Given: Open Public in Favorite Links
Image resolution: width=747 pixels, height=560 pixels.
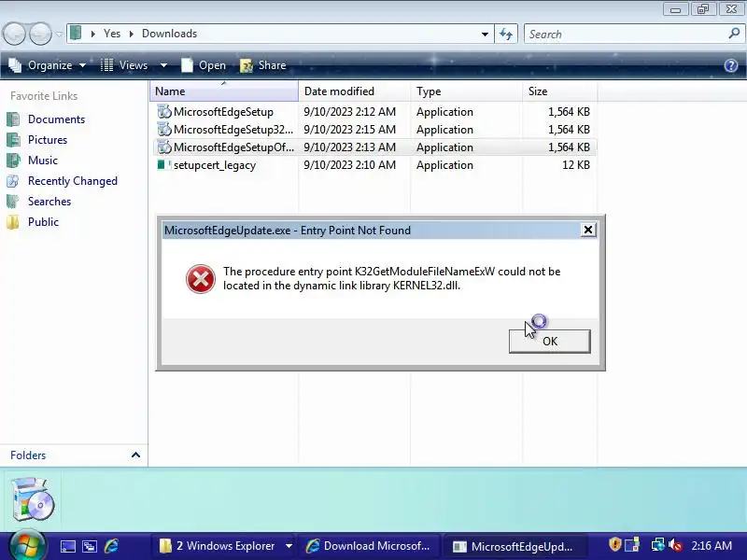Looking at the screenshot, I should [43, 222].
